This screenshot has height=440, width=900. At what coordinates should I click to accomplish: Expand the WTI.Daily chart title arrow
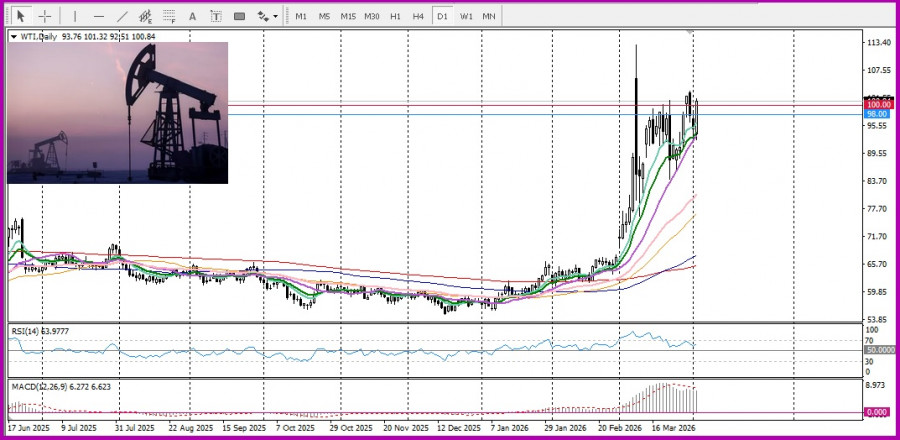(x=13, y=37)
